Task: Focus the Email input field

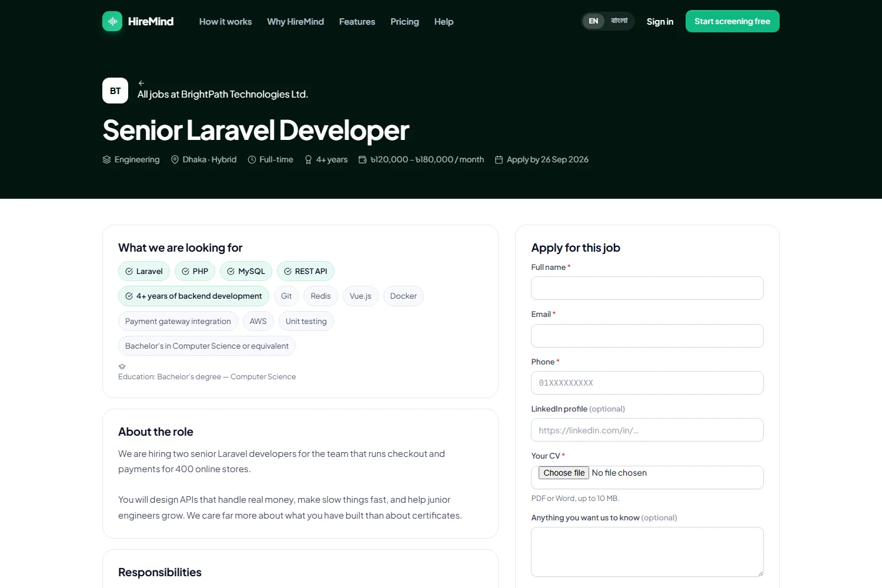Action: point(647,336)
